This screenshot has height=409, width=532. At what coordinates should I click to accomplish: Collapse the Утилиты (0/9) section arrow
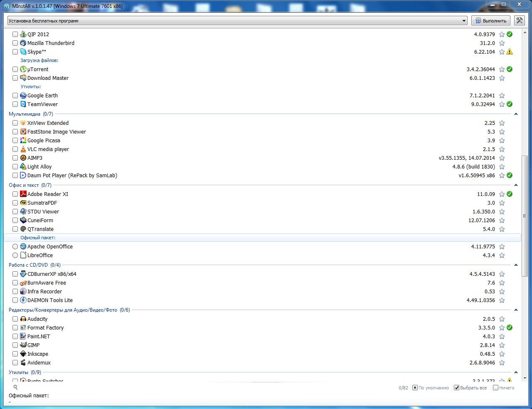[516, 372]
